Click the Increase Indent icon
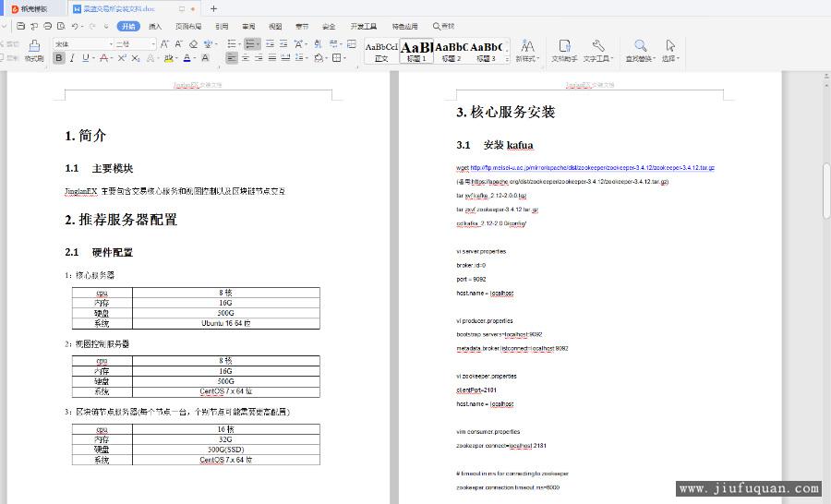Image resolution: width=831 pixels, height=504 pixels. [x=283, y=44]
